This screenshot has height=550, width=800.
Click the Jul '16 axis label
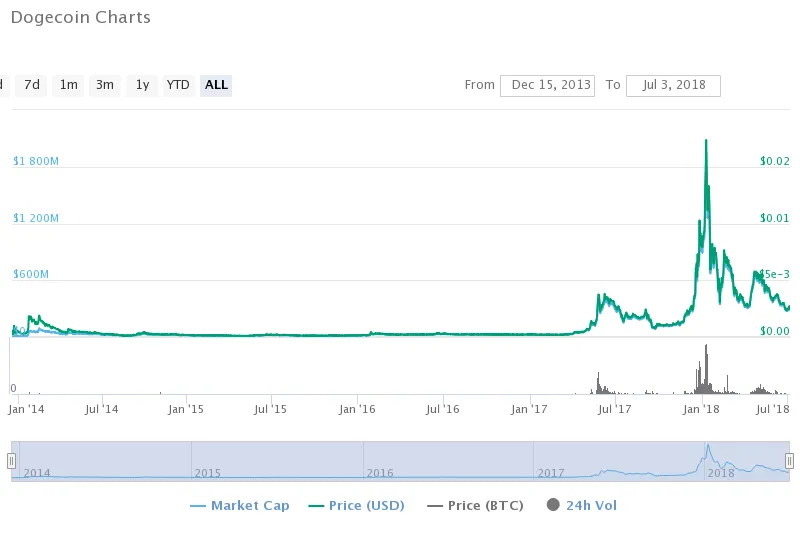443,409
